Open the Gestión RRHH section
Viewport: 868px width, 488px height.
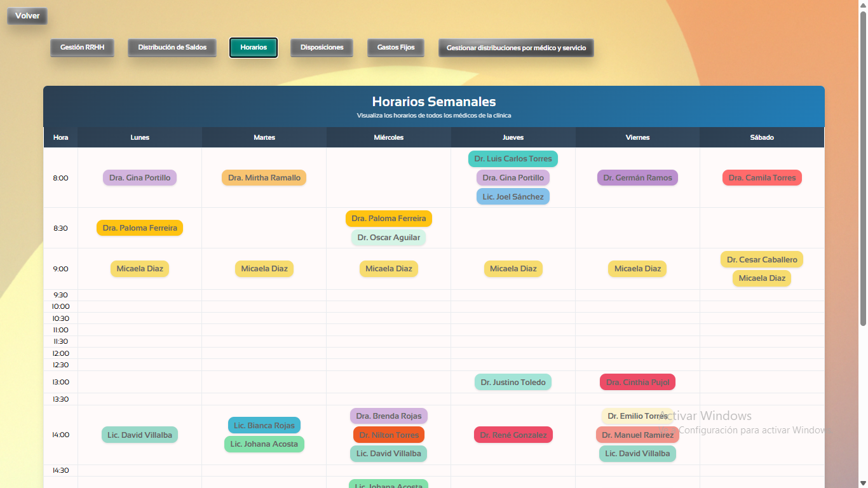click(x=82, y=46)
